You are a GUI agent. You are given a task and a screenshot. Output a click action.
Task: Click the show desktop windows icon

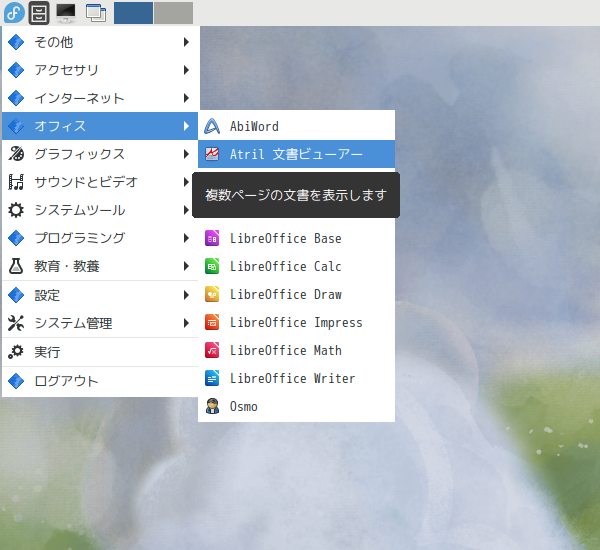pyautogui.click(x=96, y=13)
